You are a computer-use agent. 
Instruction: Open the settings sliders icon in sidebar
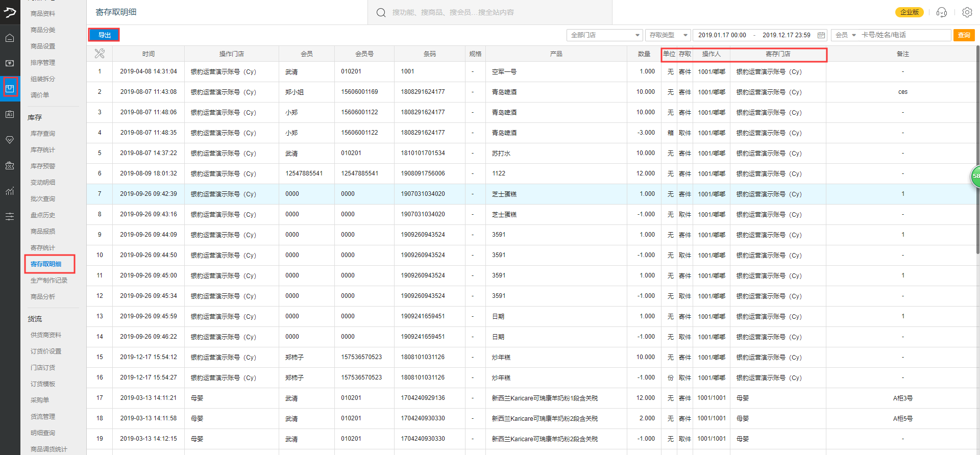[x=10, y=216]
